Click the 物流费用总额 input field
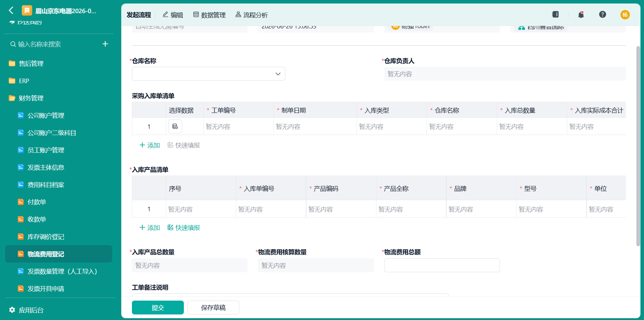 [x=442, y=265]
